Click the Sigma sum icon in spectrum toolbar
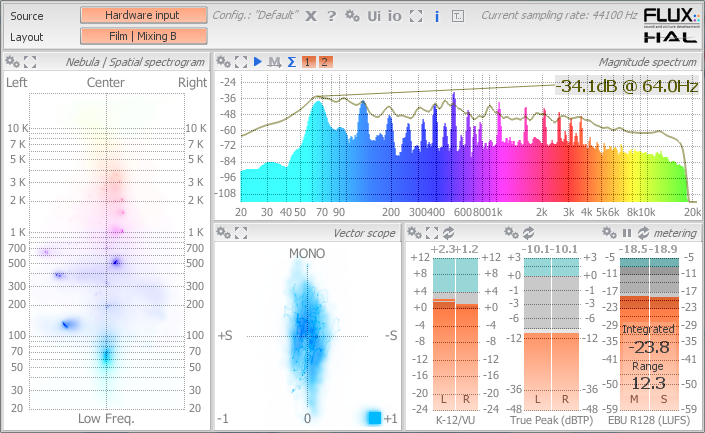This screenshot has height=433, width=705. click(291, 62)
